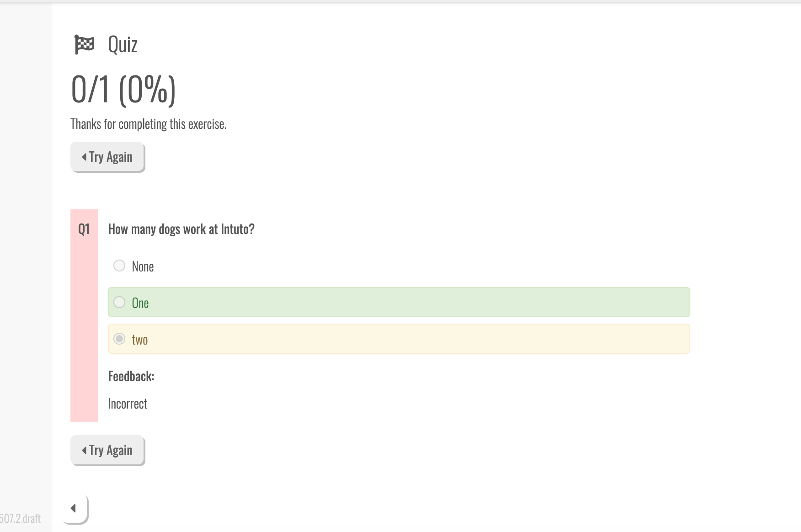This screenshot has width=801, height=532.
Task: Click the Q1 question number label
Action: tap(84, 229)
